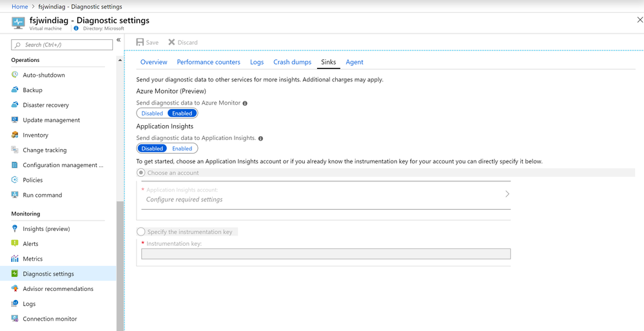Screen dimensions: 644x331
Task: Set Azure Monitor to Disabled
Action: 152,114
